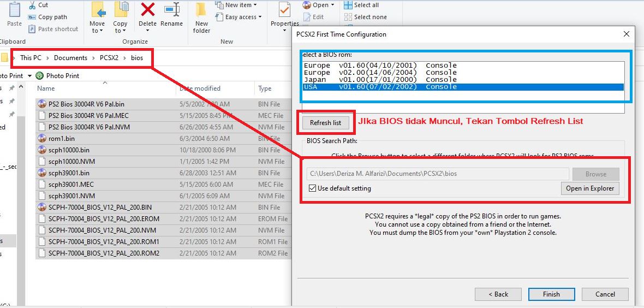The image size is (644, 308).
Task: Click the disc icon of scph39001.bin
Action: point(42,173)
